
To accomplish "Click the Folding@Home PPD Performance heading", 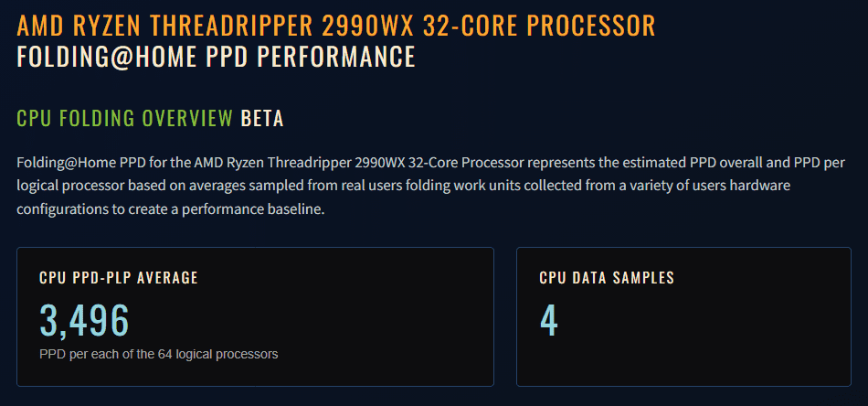I will click(x=216, y=58).
